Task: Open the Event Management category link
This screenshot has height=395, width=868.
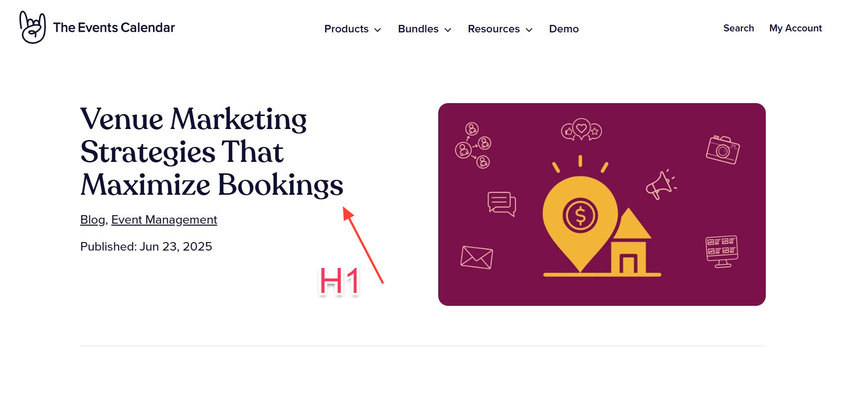Action: point(164,220)
